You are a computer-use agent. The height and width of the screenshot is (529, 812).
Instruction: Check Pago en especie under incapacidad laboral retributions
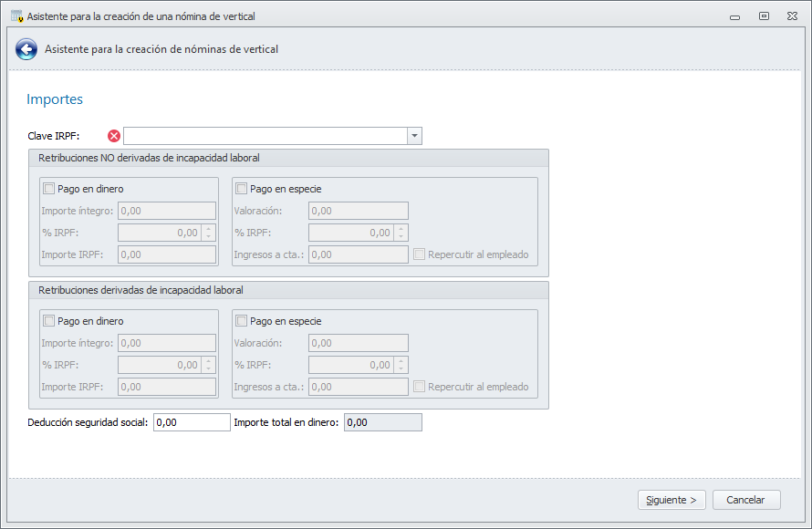pos(242,321)
